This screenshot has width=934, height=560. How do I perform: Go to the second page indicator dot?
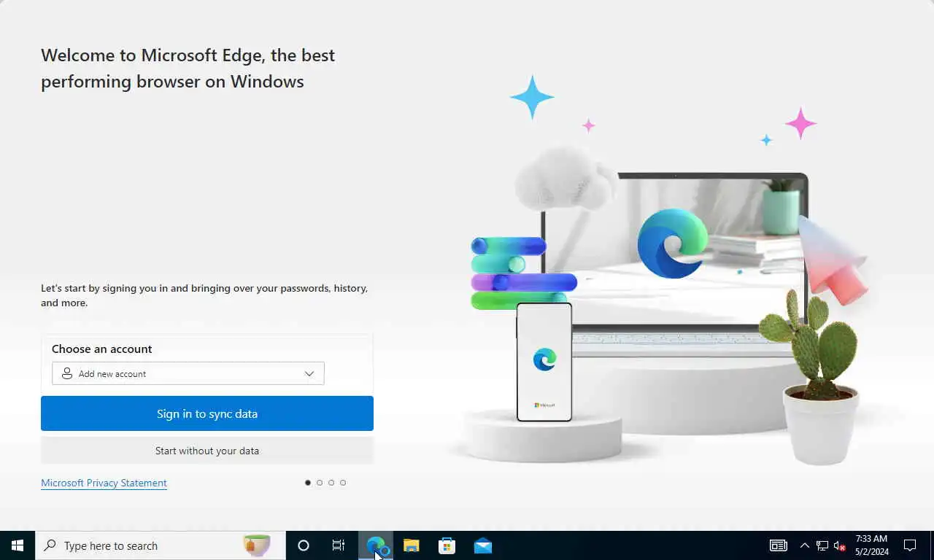[320, 483]
